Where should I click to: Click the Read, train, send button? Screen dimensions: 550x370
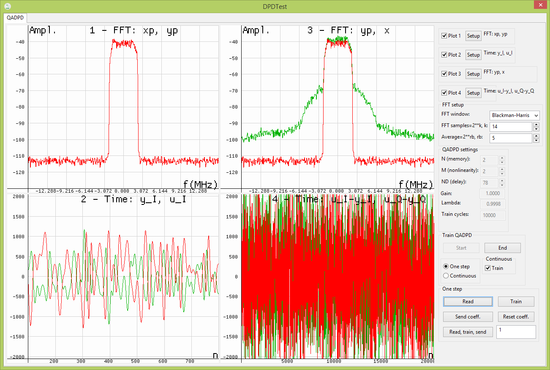[468, 331]
